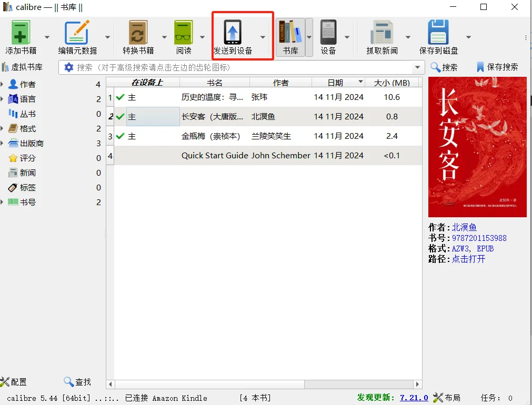Open dropdown arrow next to 书库
Image resolution: width=532 pixels, height=405 pixels.
click(309, 37)
